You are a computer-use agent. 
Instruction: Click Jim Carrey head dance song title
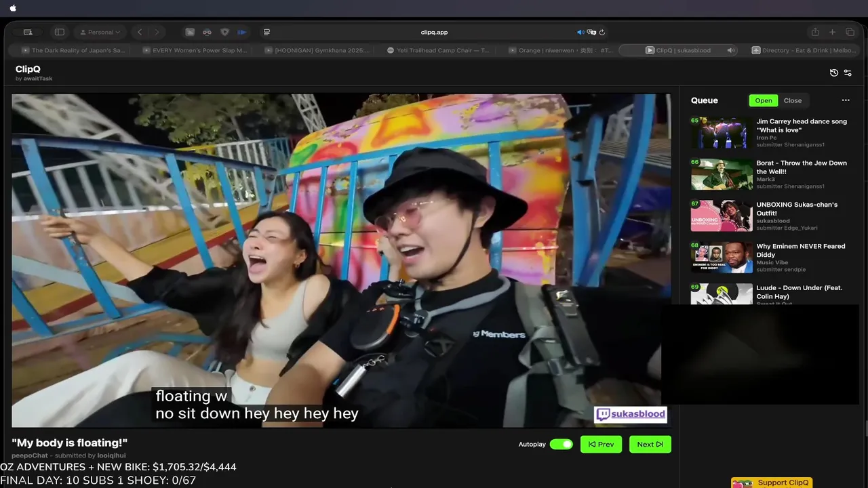pos(802,125)
